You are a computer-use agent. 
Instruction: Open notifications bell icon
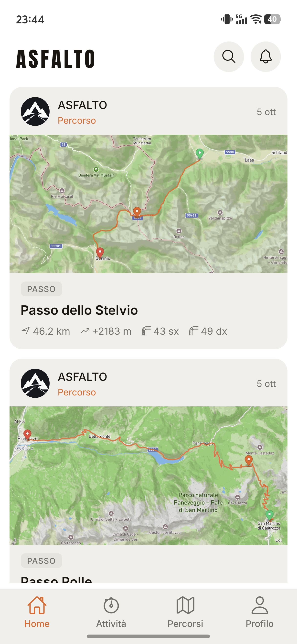coord(265,57)
